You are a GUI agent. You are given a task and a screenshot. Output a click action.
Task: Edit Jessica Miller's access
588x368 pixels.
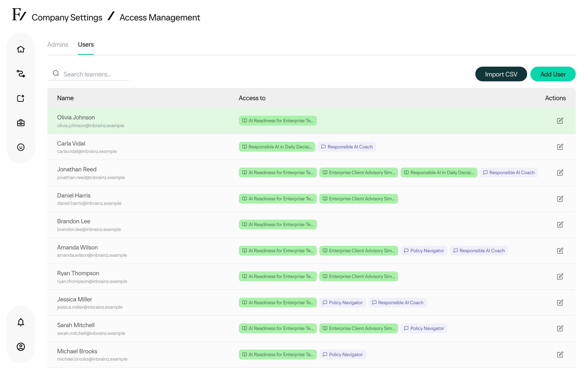pos(560,303)
